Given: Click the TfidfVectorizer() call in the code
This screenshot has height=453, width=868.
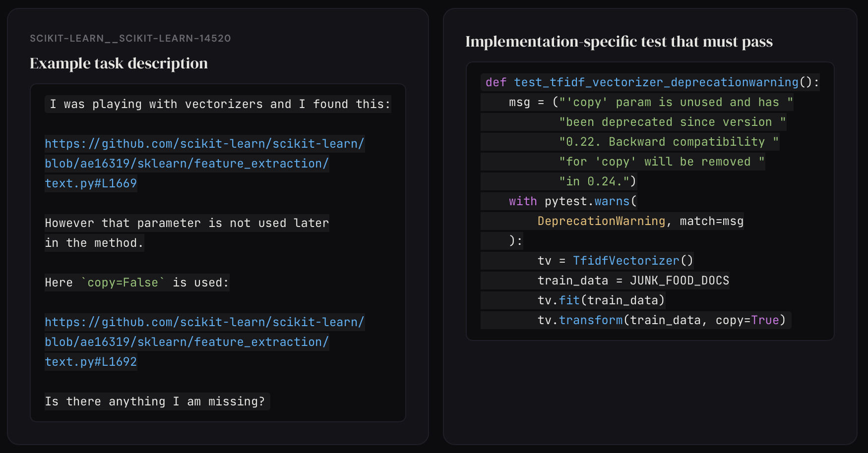Looking at the screenshot, I should [x=633, y=261].
